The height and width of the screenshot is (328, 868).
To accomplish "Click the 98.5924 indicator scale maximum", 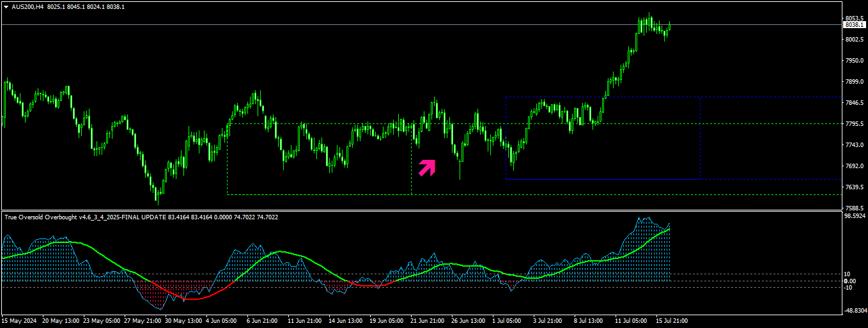I will coord(854,216).
